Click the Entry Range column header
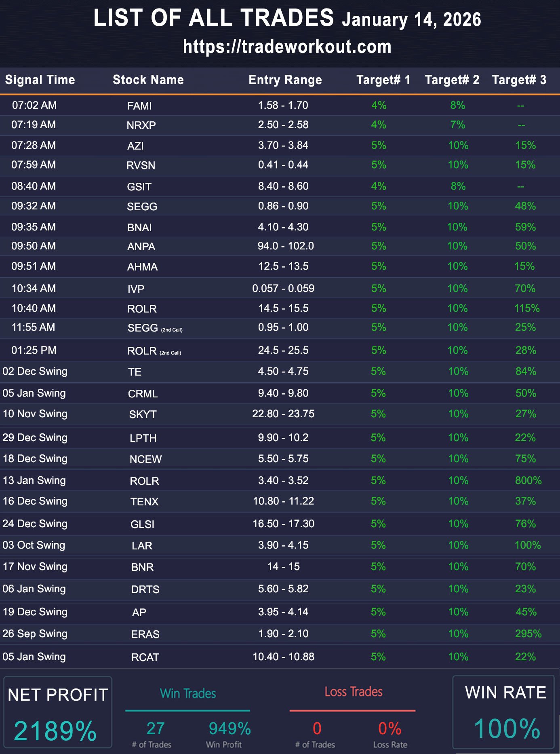 click(285, 80)
